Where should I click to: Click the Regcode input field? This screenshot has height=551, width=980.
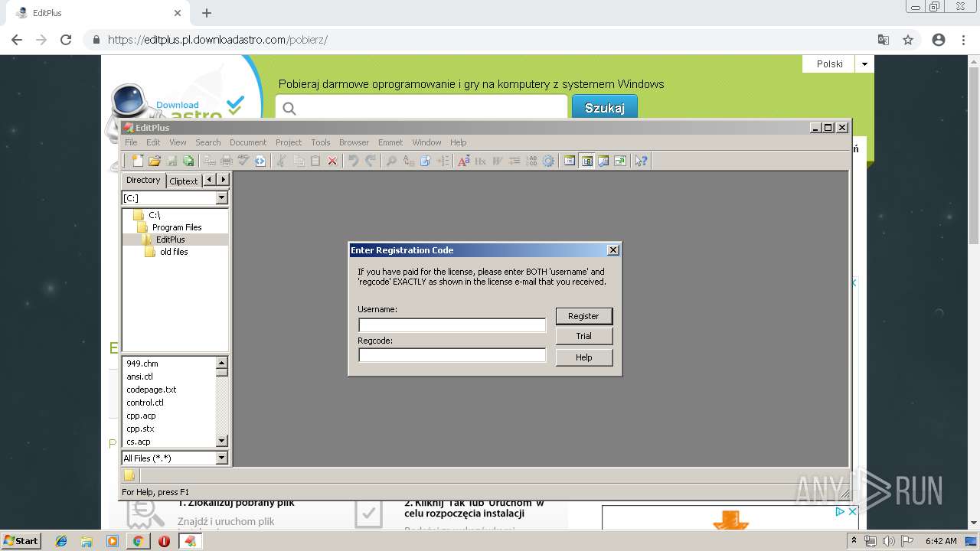452,355
